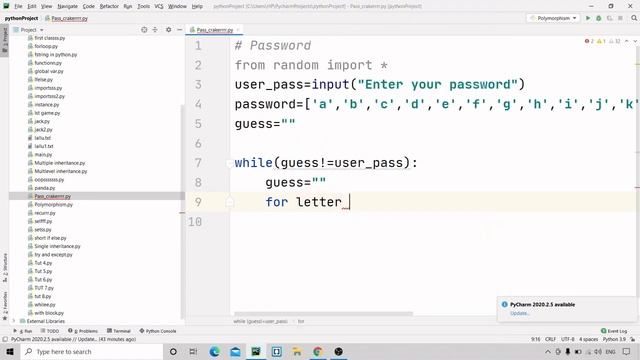Viewport: 640px width, 360px height.
Task: Click the editor horizontal scrollbar
Action: coord(323,314)
